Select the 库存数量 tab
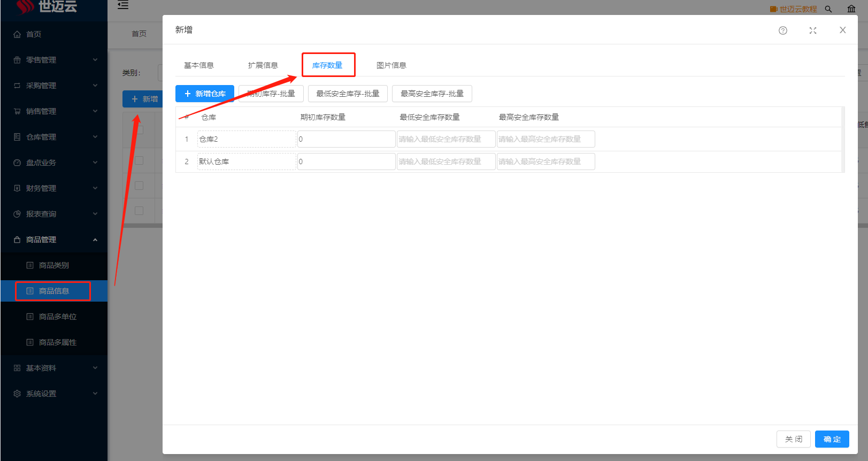This screenshot has height=461, width=868. pyautogui.click(x=327, y=65)
